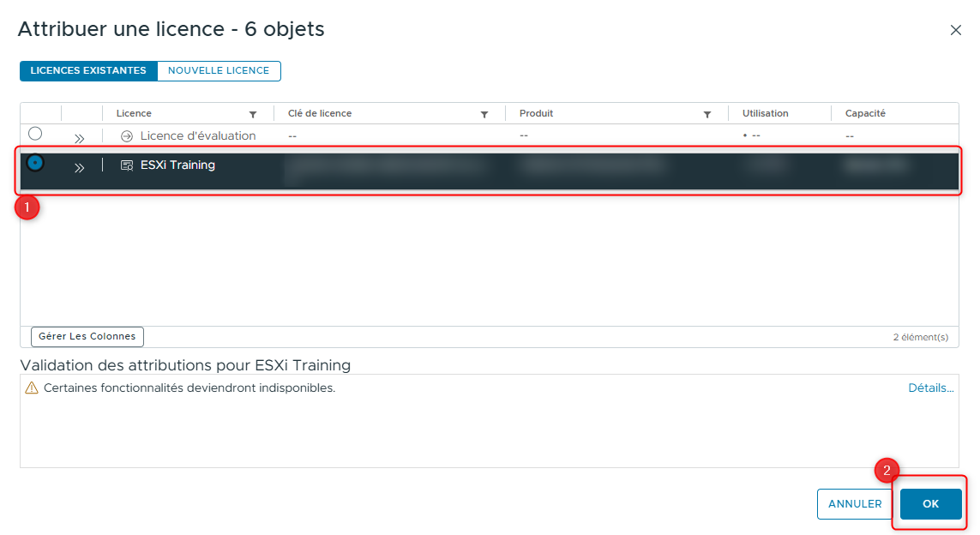The image size is (980, 535).
Task: Open filter for Clé de licence column
Action: [x=484, y=114]
